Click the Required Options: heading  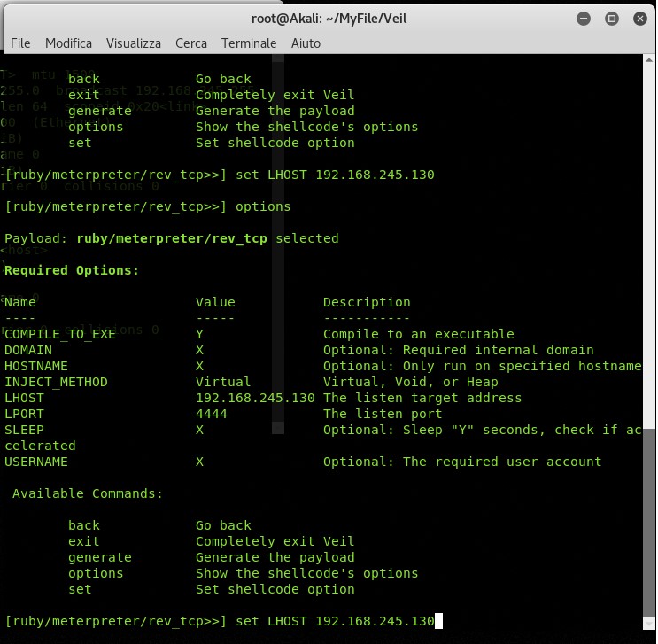point(72,270)
